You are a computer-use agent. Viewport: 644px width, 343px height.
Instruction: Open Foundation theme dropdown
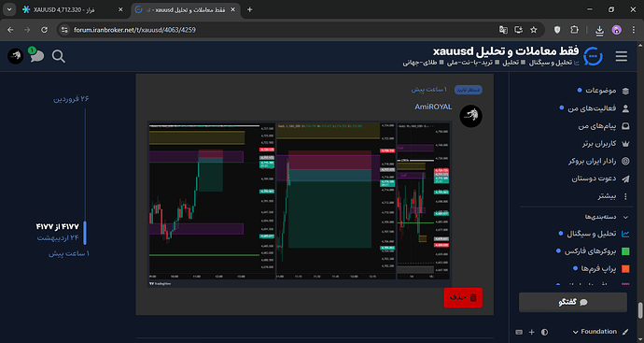pyautogui.click(x=595, y=332)
